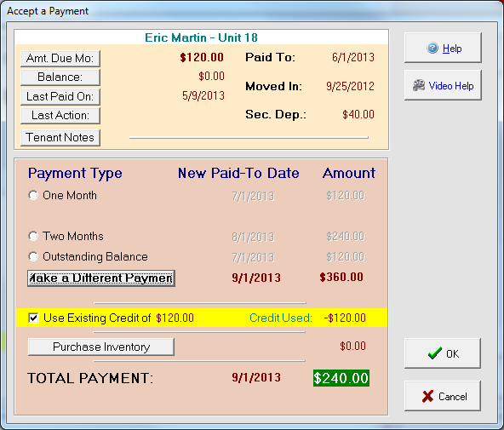Click the Last Action button

pyautogui.click(x=60, y=115)
